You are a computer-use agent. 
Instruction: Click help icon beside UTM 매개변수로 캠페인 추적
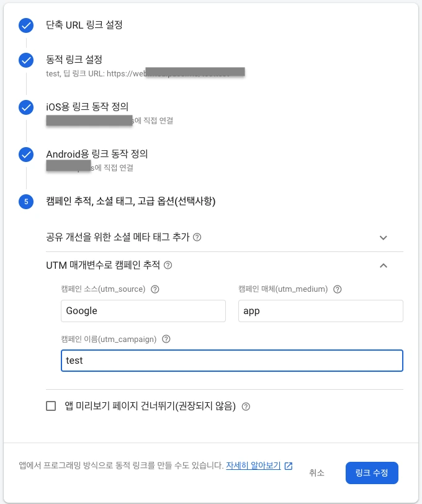168,265
